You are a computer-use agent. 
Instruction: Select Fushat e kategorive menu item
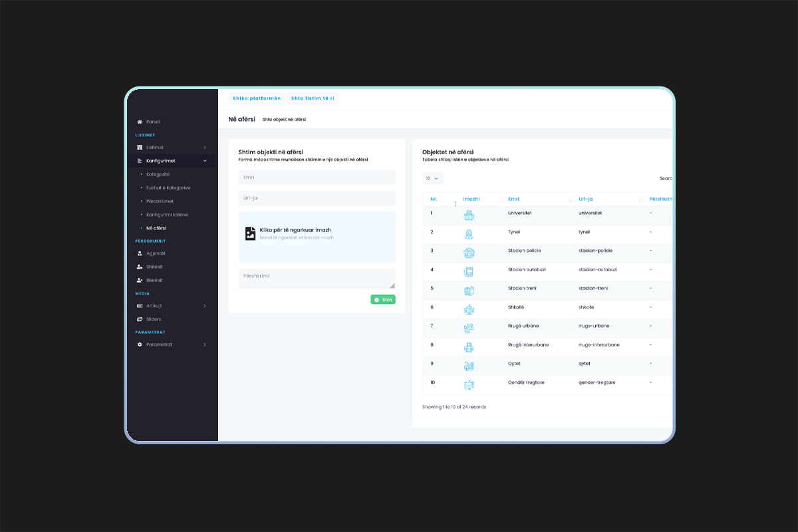168,188
